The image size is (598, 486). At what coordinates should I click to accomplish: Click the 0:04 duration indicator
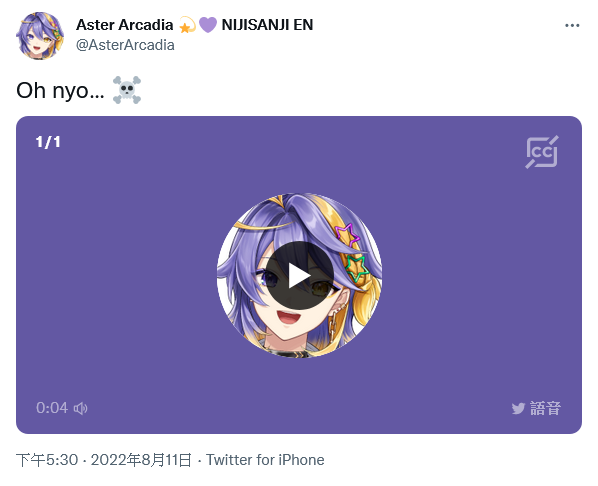pyautogui.click(x=52, y=408)
